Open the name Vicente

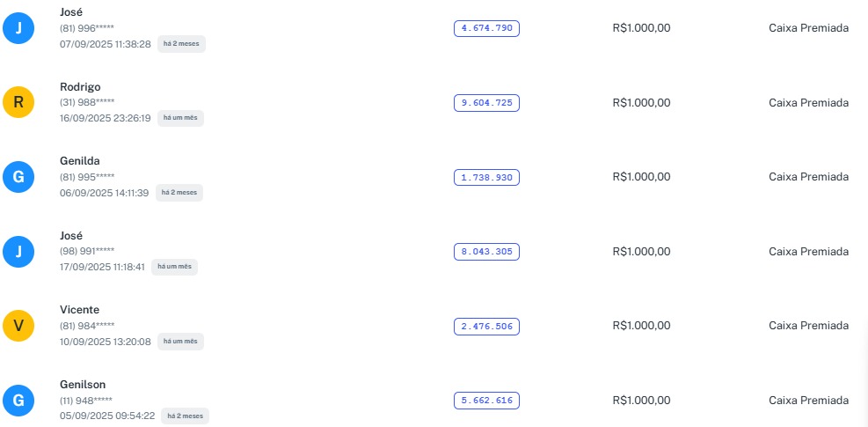(79, 310)
